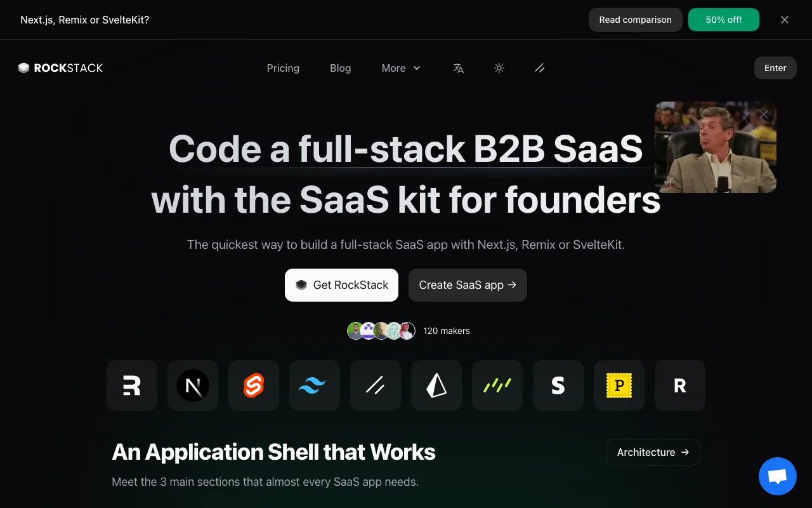Click the Remix logo tile
812x508 pixels.
tap(132, 385)
